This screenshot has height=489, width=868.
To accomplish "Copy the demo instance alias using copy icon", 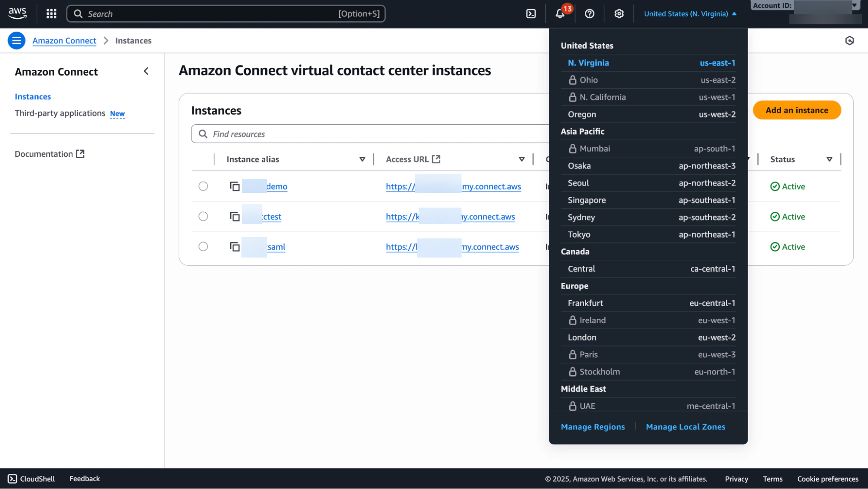I will 234,186.
